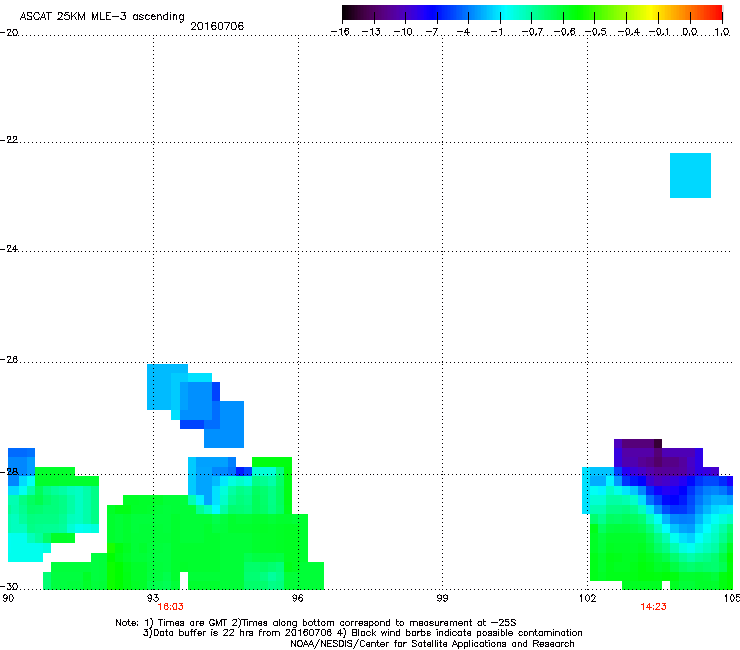Click the color bar label '-13'

pyautogui.click(x=371, y=32)
